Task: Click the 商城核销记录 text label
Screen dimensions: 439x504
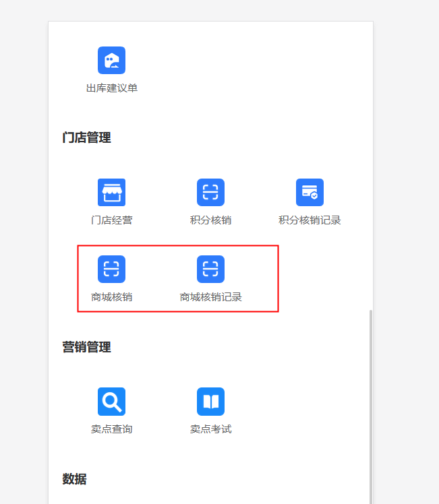Action: point(210,297)
